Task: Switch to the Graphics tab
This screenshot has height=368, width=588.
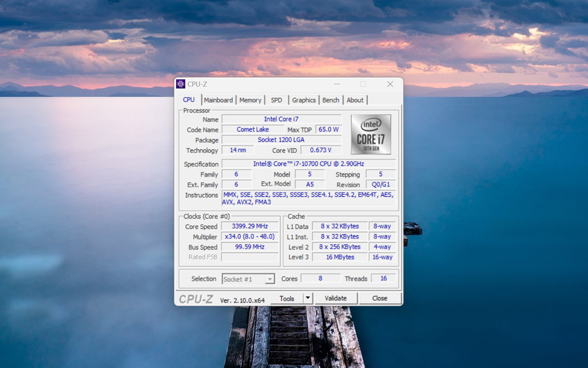Action: pyautogui.click(x=304, y=100)
